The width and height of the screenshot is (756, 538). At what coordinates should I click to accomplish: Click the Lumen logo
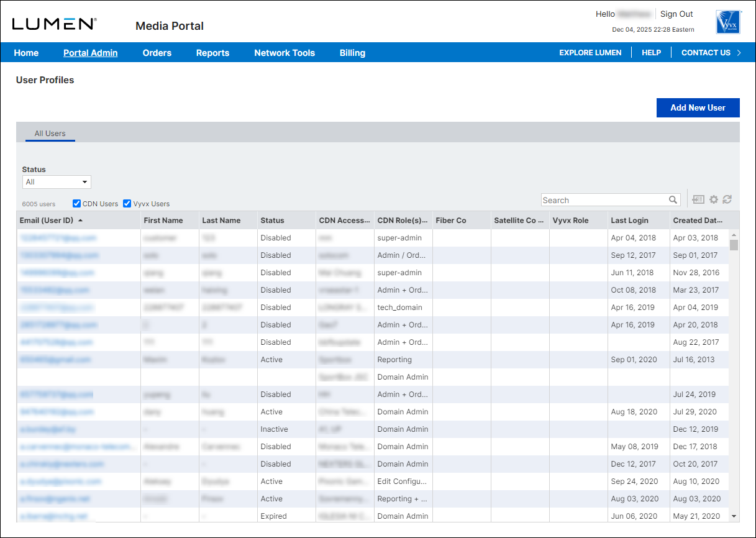click(x=54, y=24)
